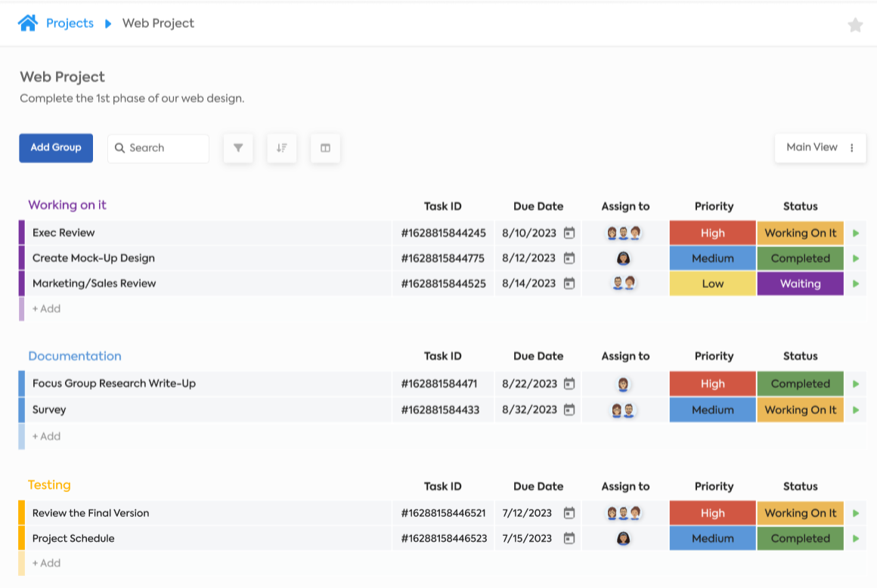
Task: Change Completed status on Create Mock-Up Design
Action: pos(801,258)
